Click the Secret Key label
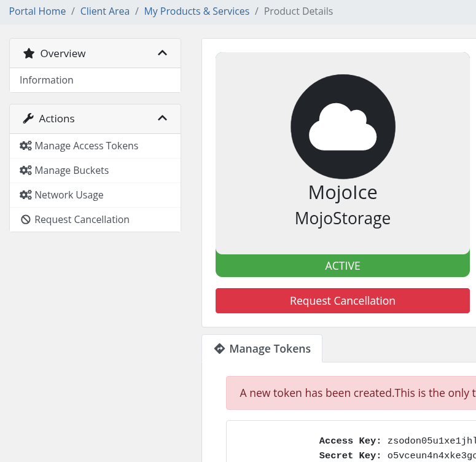This screenshot has height=462, width=476. [x=350, y=456]
